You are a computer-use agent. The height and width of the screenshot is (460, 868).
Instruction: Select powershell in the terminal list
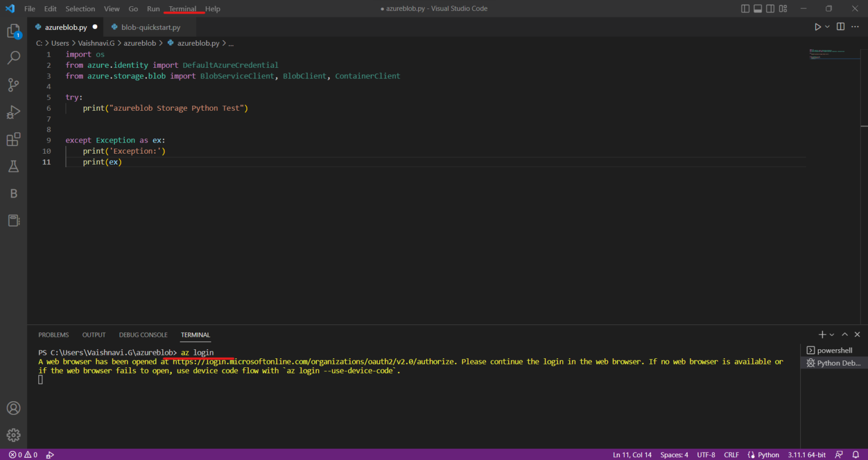point(835,350)
